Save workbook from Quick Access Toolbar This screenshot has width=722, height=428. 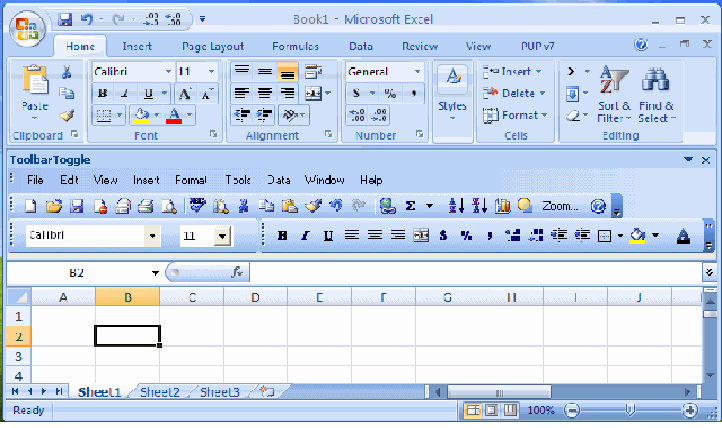65,19
